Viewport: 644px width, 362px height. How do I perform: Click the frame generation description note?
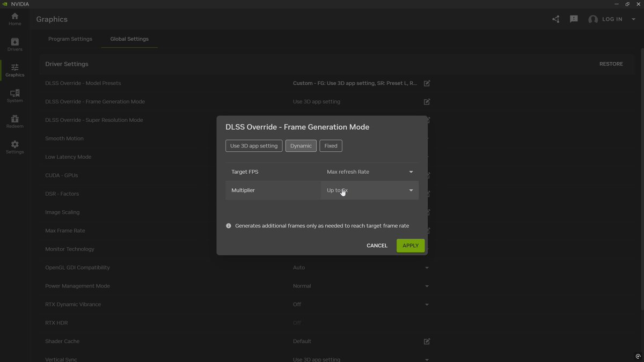pyautogui.click(x=322, y=226)
